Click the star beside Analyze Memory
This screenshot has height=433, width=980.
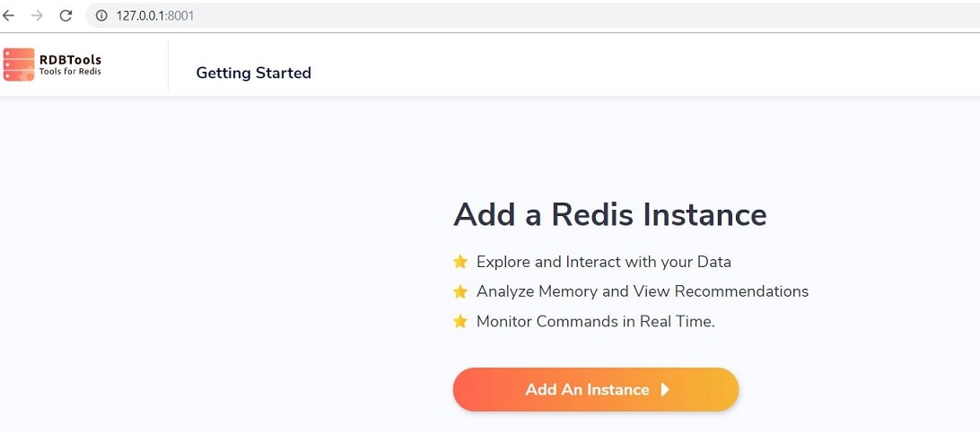click(460, 291)
